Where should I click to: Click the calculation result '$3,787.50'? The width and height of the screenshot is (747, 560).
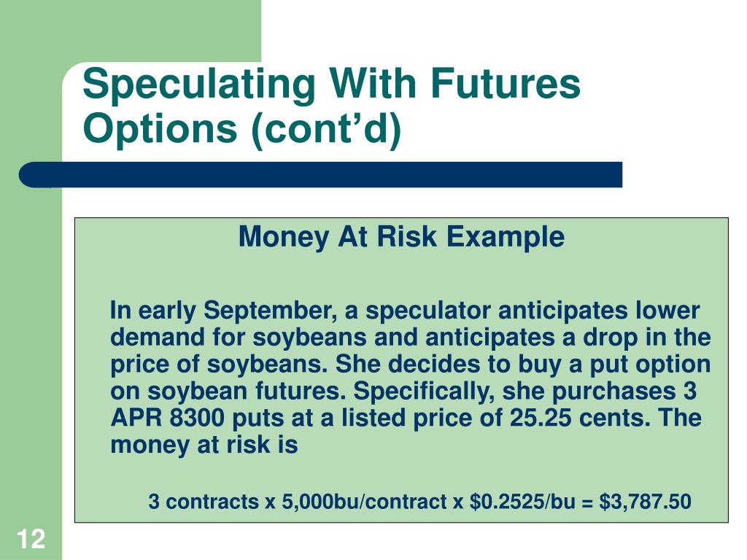point(645,502)
